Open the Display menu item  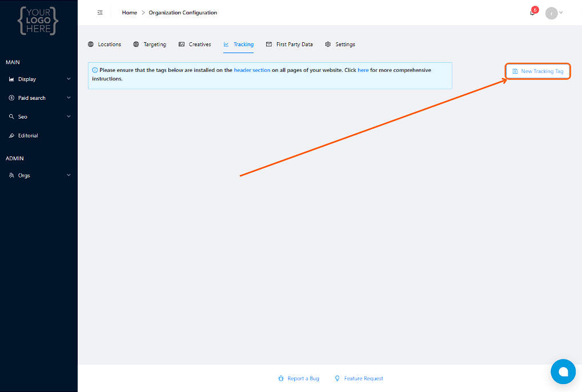pyautogui.click(x=39, y=79)
